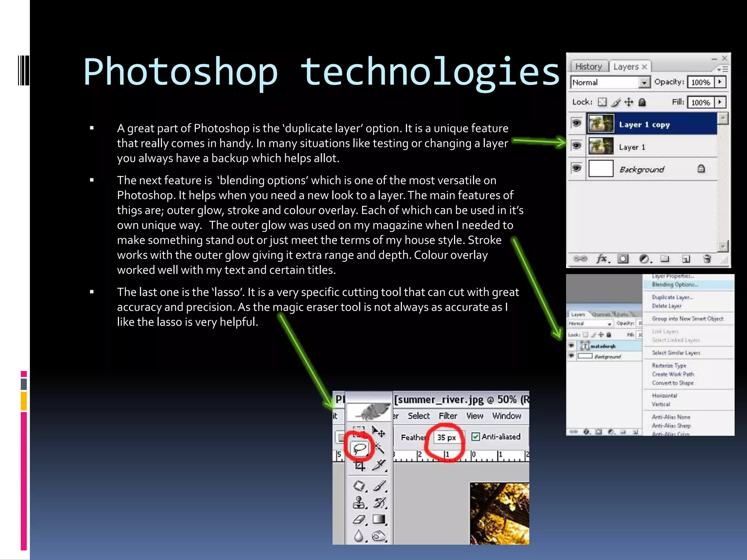Screen dimensions: 747x560
Task: Choose Horizontal text orientation
Action: (665, 396)
